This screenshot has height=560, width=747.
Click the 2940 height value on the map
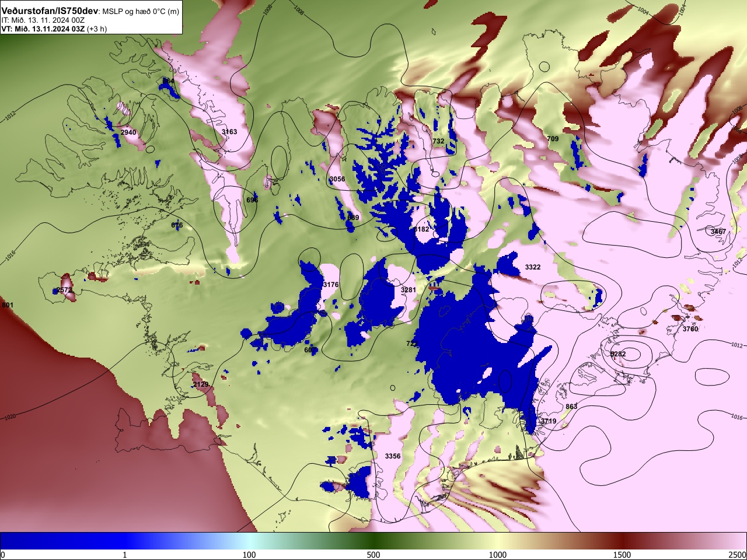pyautogui.click(x=128, y=132)
